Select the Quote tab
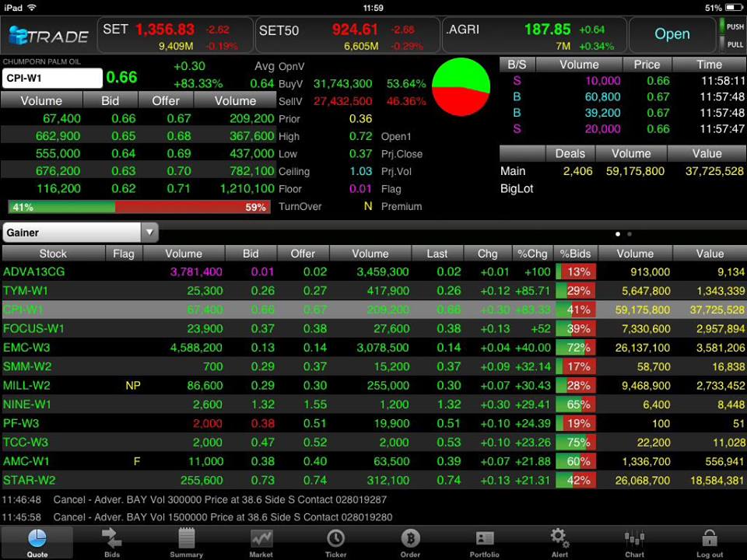747x560 pixels. pyautogui.click(x=37, y=542)
